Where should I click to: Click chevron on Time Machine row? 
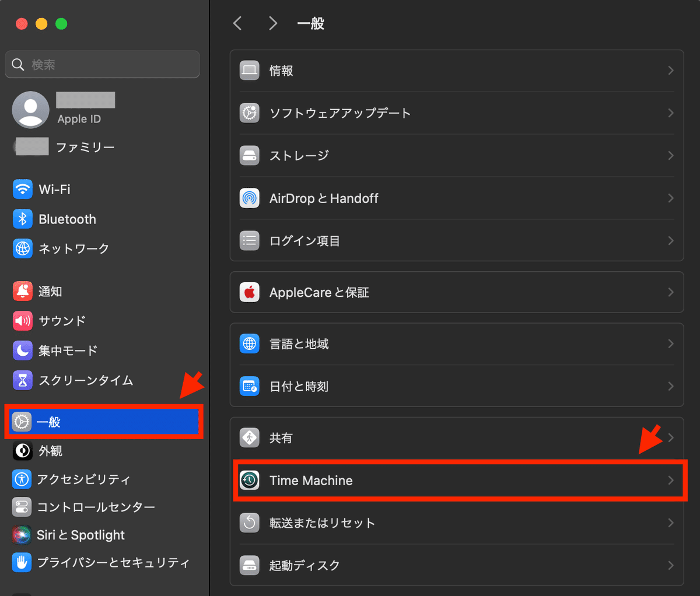[x=671, y=481]
